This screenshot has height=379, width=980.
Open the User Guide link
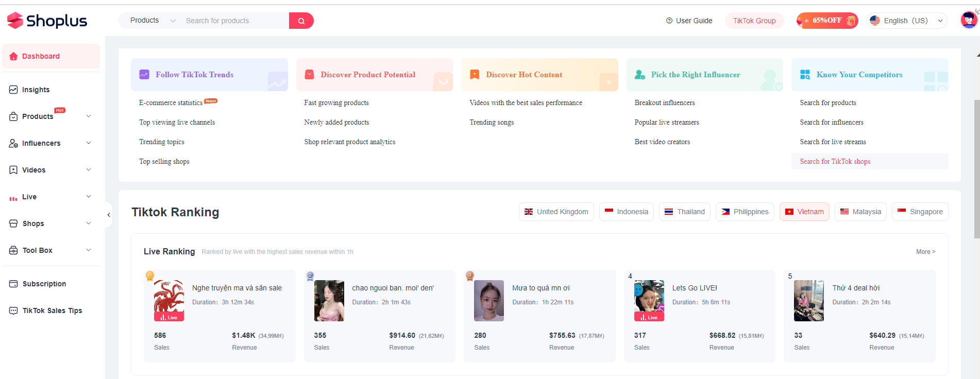689,21
